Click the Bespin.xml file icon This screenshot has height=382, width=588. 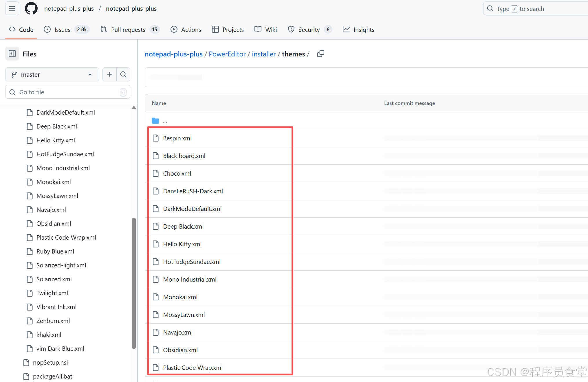pyautogui.click(x=156, y=138)
